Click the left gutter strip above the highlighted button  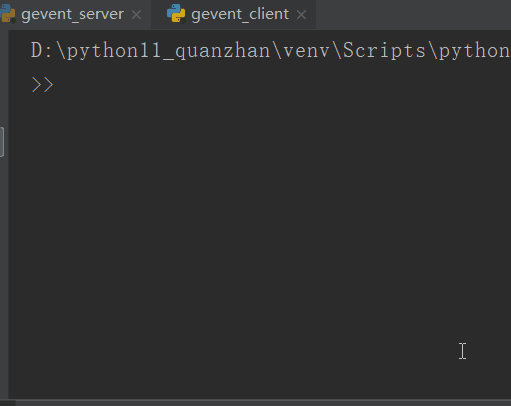click(x=4, y=78)
